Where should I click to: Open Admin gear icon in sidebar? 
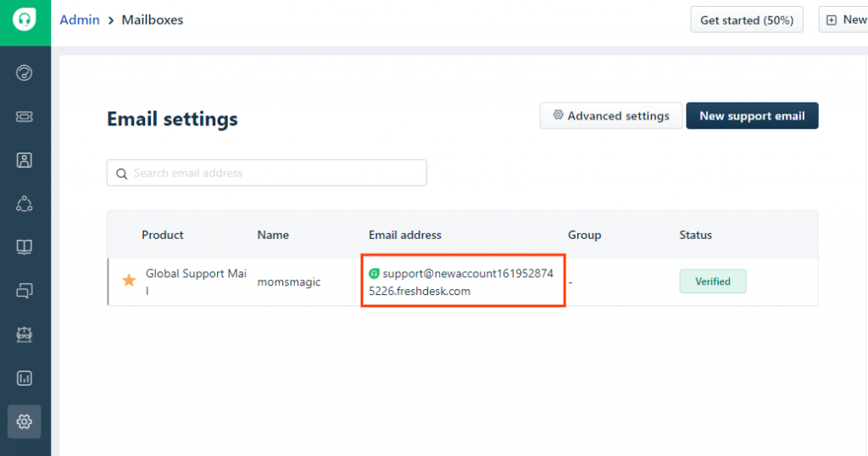[x=25, y=422]
